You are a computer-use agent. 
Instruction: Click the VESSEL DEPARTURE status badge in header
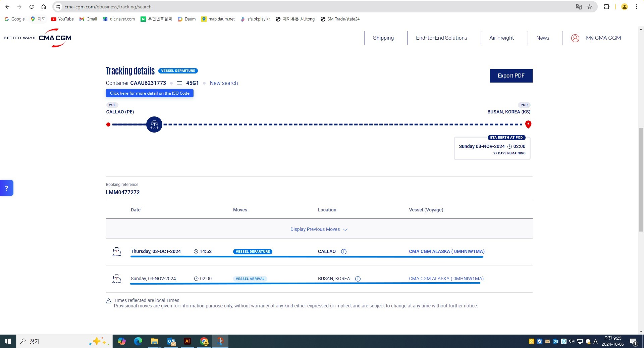[x=178, y=71]
